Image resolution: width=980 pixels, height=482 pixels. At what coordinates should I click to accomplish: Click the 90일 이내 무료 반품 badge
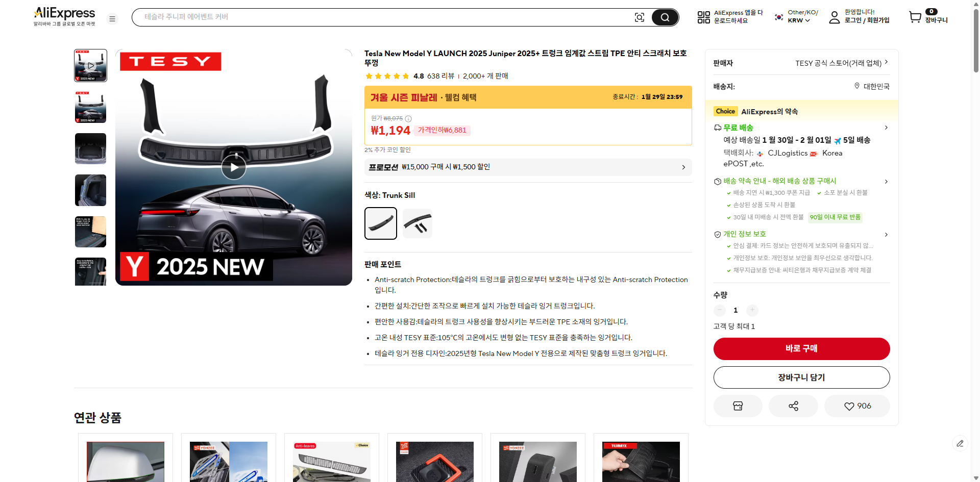point(835,217)
